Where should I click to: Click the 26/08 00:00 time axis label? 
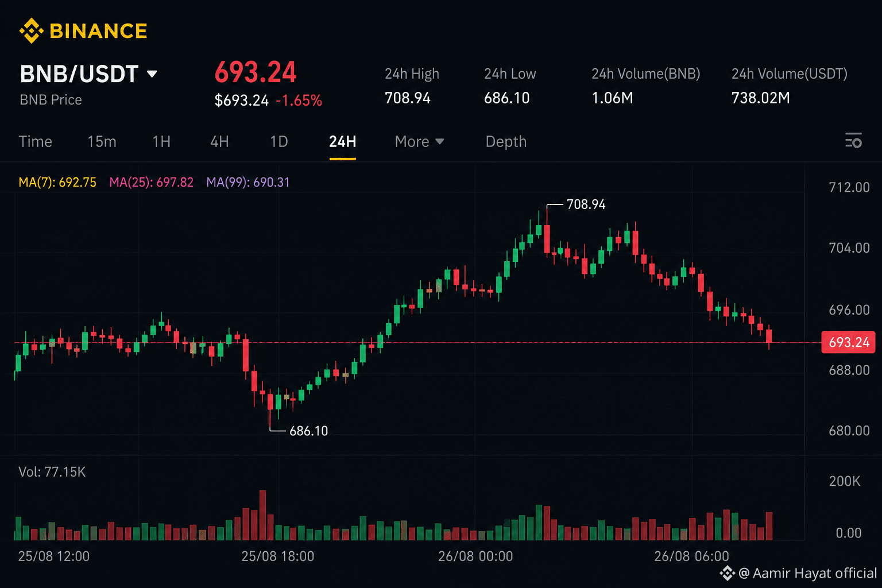click(475, 556)
